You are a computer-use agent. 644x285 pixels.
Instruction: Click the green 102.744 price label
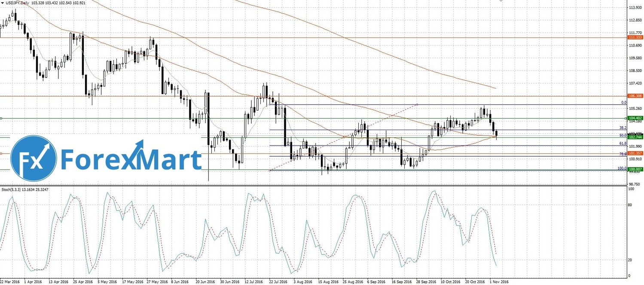pyautogui.click(x=635, y=137)
